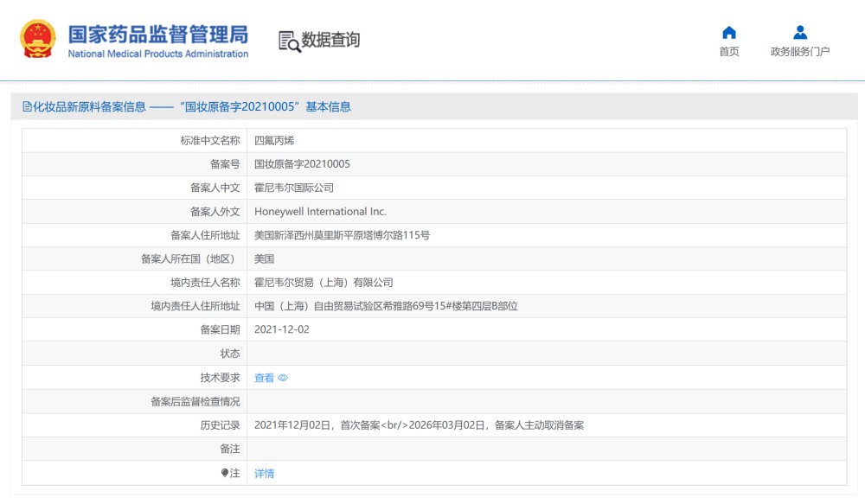Viewport: 865px width, 504px height.
Task: Click the 国家药品监督管理局 header text logo
Action: pos(157,35)
